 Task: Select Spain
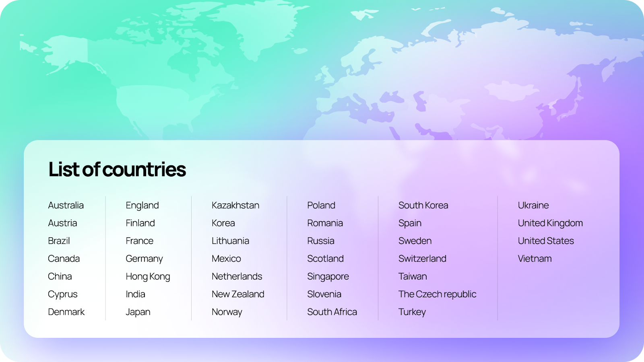pos(410,223)
